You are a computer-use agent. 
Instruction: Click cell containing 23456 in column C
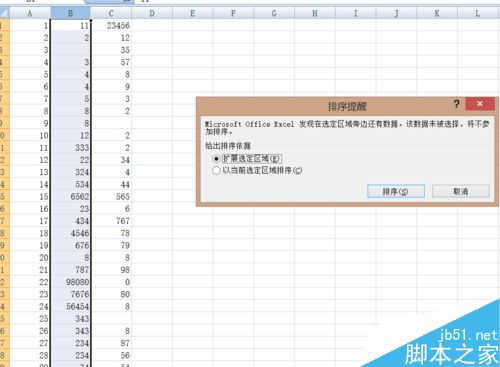111,25
